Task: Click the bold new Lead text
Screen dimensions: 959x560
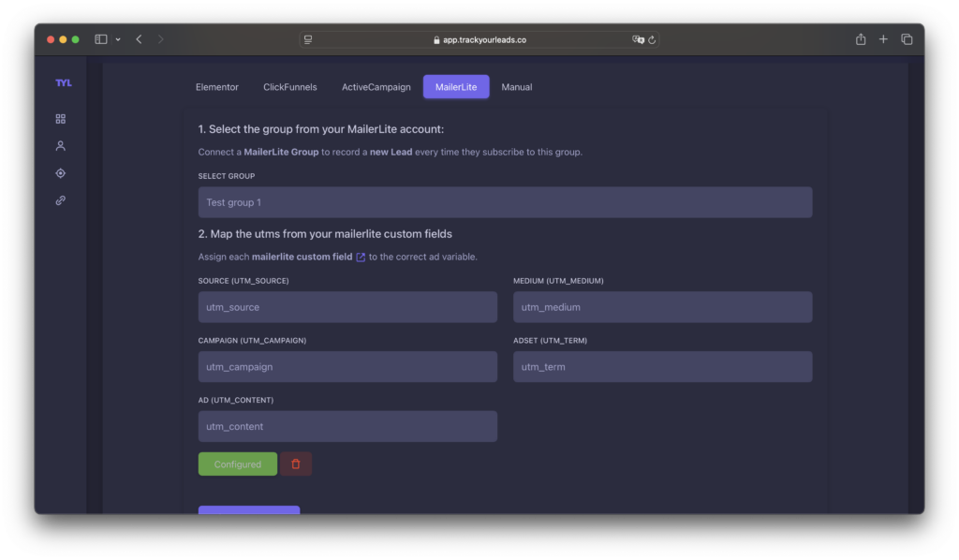Action: pos(391,152)
